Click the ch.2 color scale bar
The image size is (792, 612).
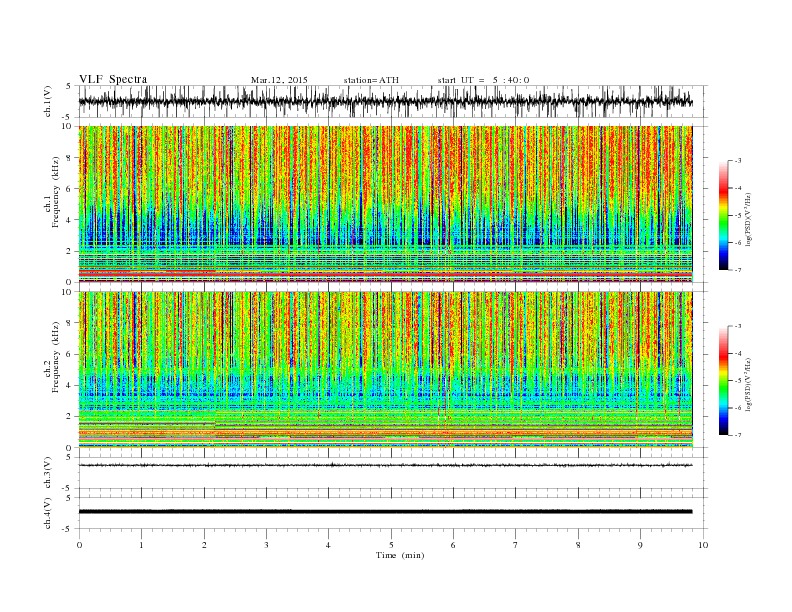[723, 380]
